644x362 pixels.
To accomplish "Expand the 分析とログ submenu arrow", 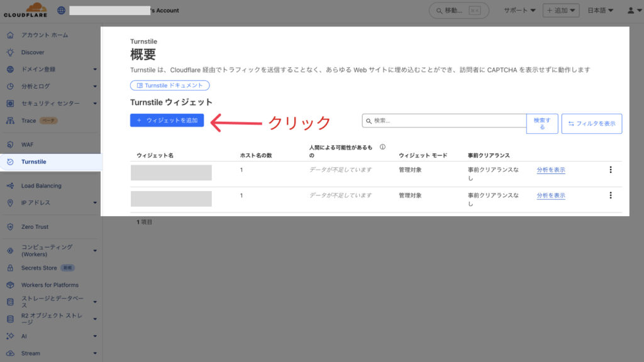I will click(95, 86).
